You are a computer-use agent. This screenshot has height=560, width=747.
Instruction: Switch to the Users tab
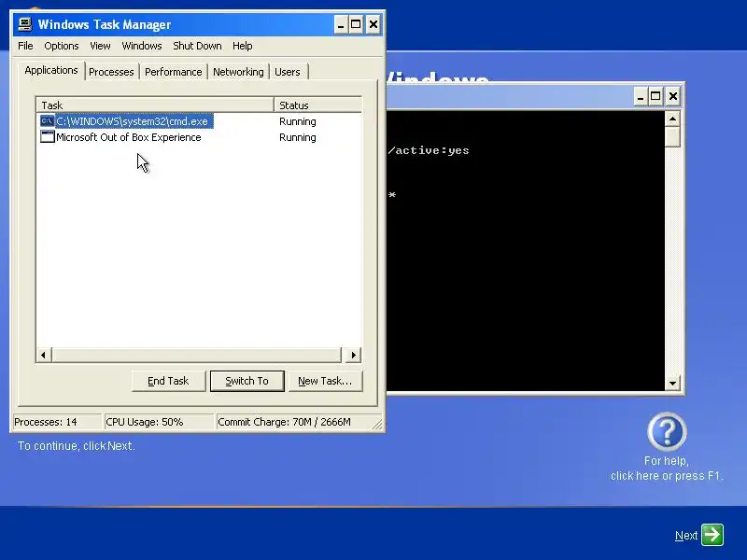[288, 72]
